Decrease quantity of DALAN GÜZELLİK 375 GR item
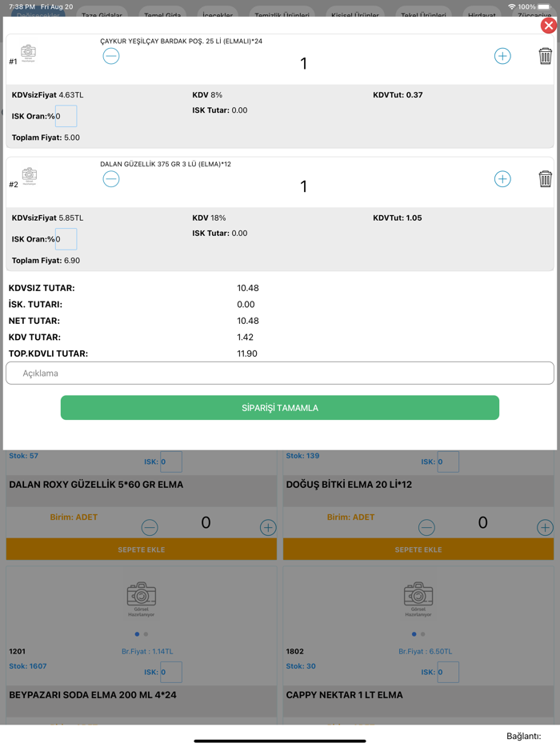This screenshot has height=747, width=560. pyautogui.click(x=111, y=179)
